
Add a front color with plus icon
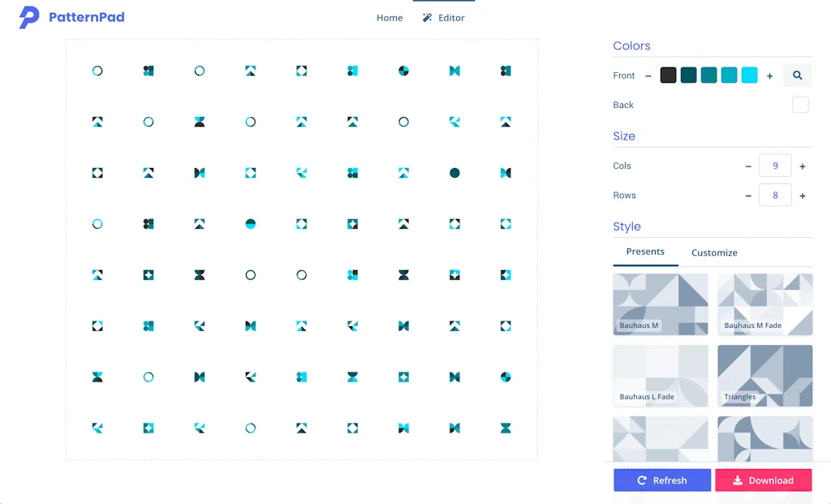770,76
